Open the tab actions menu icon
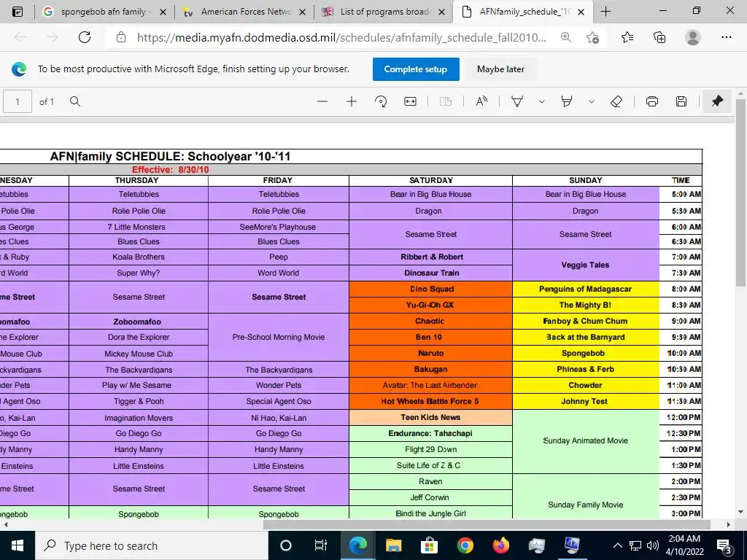This screenshot has height=560, width=747. pyautogui.click(x=18, y=12)
